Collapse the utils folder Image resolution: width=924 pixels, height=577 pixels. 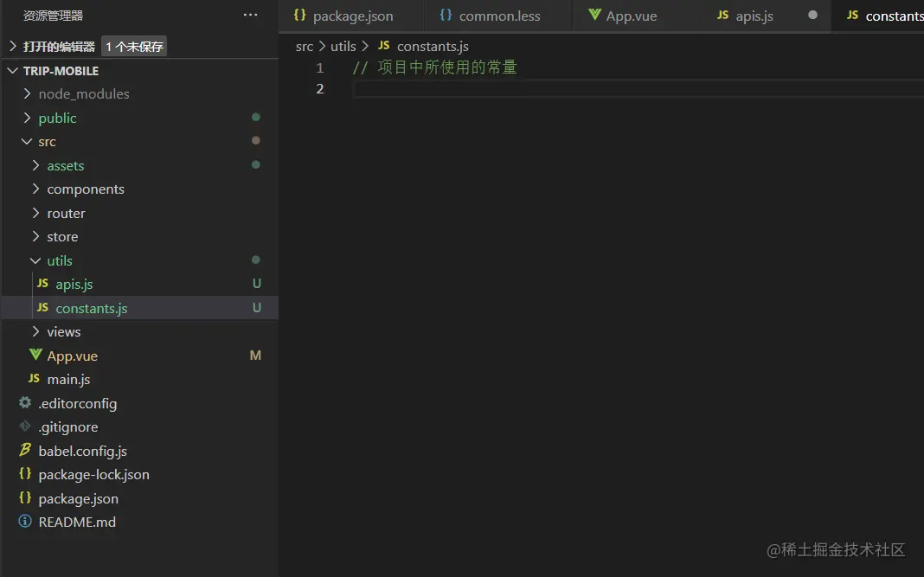[x=35, y=260]
